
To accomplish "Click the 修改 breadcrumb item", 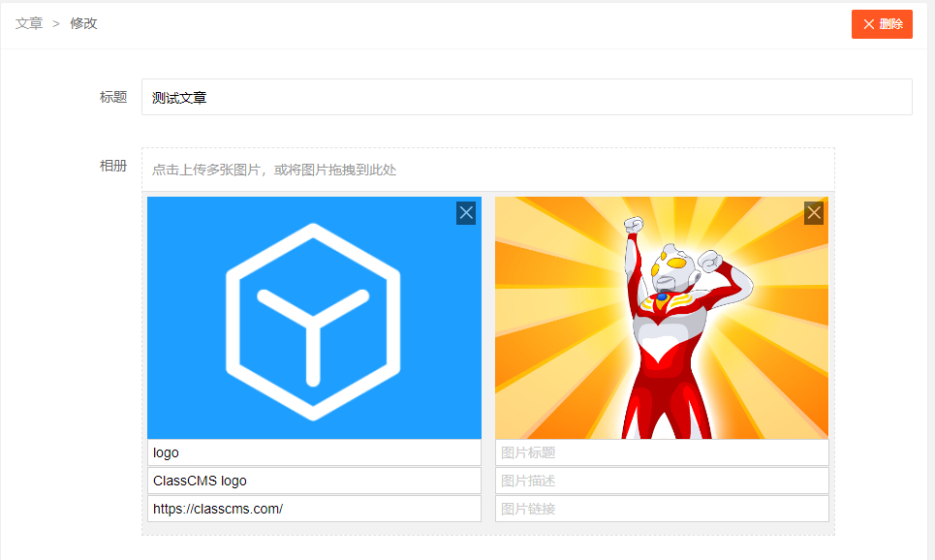I will 83,23.
